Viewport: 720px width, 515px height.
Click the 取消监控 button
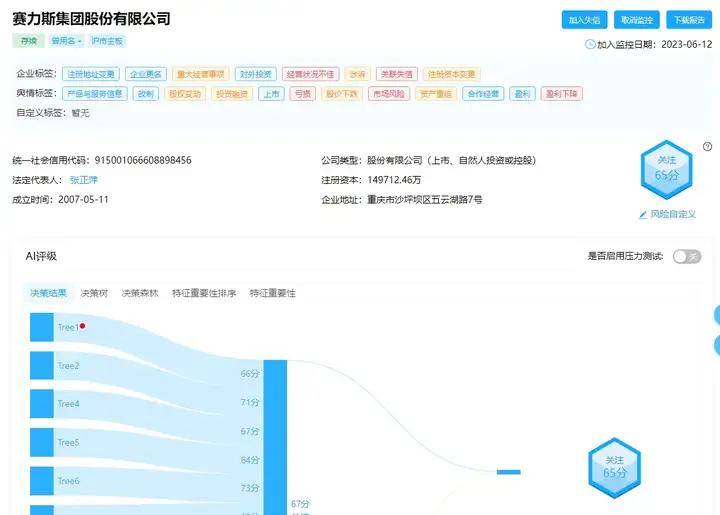click(x=636, y=20)
